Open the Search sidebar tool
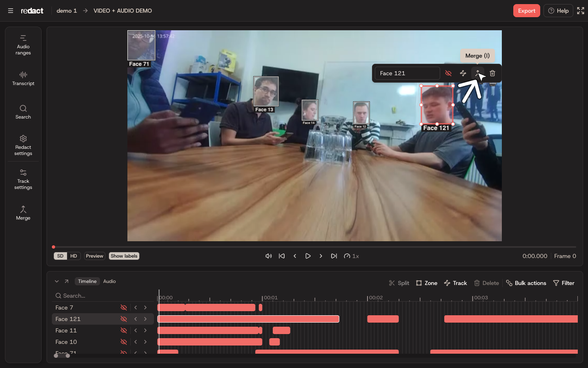The height and width of the screenshot is (368, 588). (x=23, y=112)
